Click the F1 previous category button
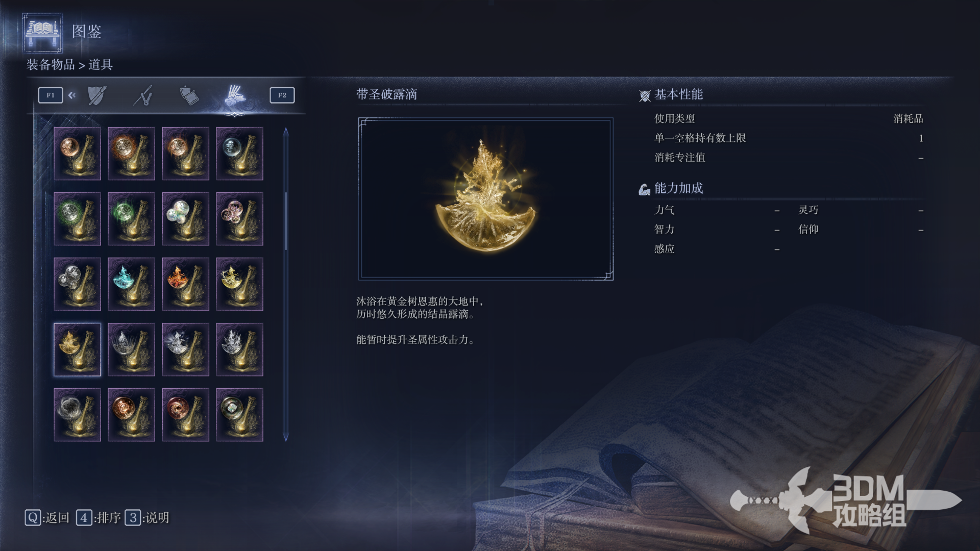Image resolution: width=980 pixels, height=551 pixels. tap(51, 95)
